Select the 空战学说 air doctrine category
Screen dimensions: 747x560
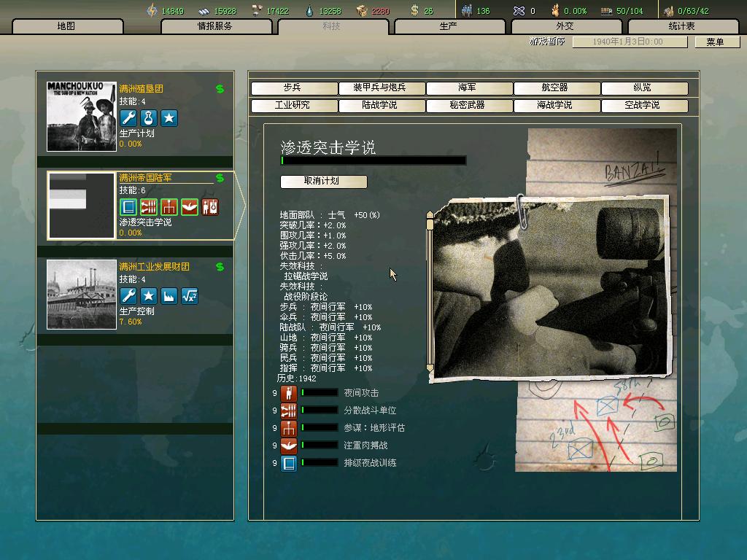pyautogui.click(x=645, y=106)
